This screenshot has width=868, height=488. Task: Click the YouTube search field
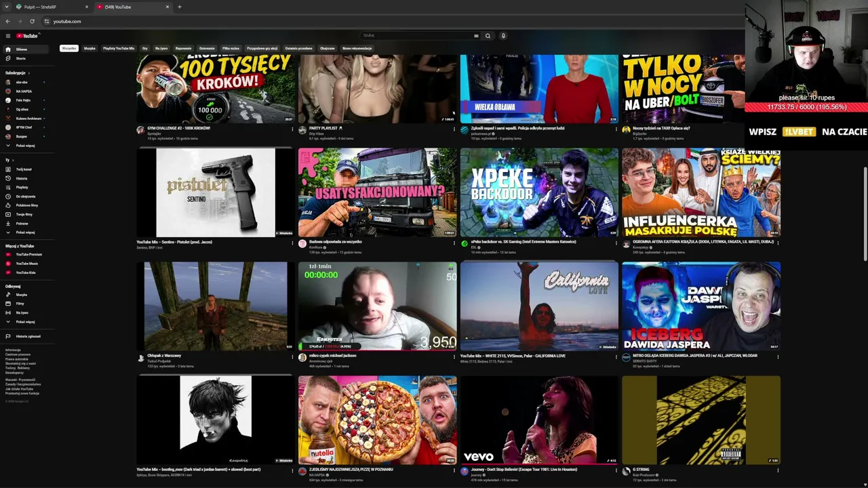(x=417, y=36)
